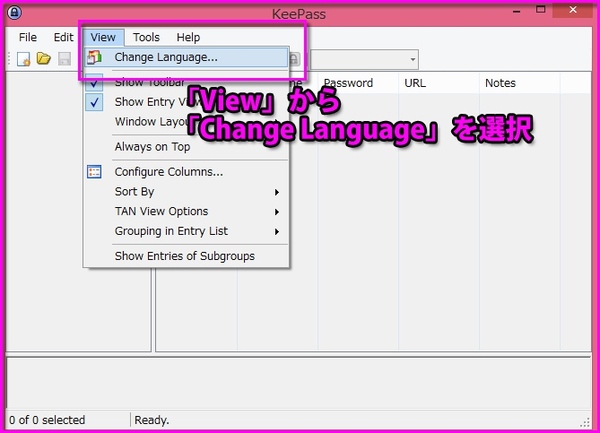Click the lock workspace toolbar icon

coord(294,59)
